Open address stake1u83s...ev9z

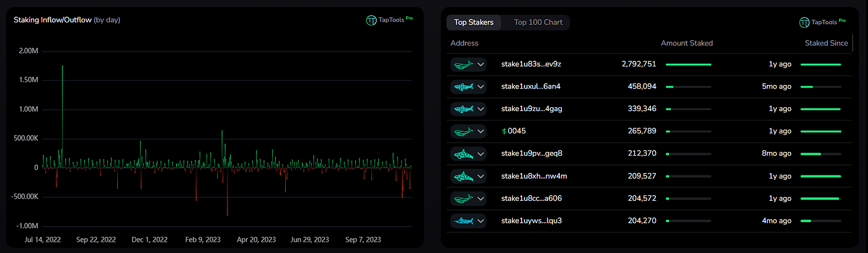tap(531, 64)
